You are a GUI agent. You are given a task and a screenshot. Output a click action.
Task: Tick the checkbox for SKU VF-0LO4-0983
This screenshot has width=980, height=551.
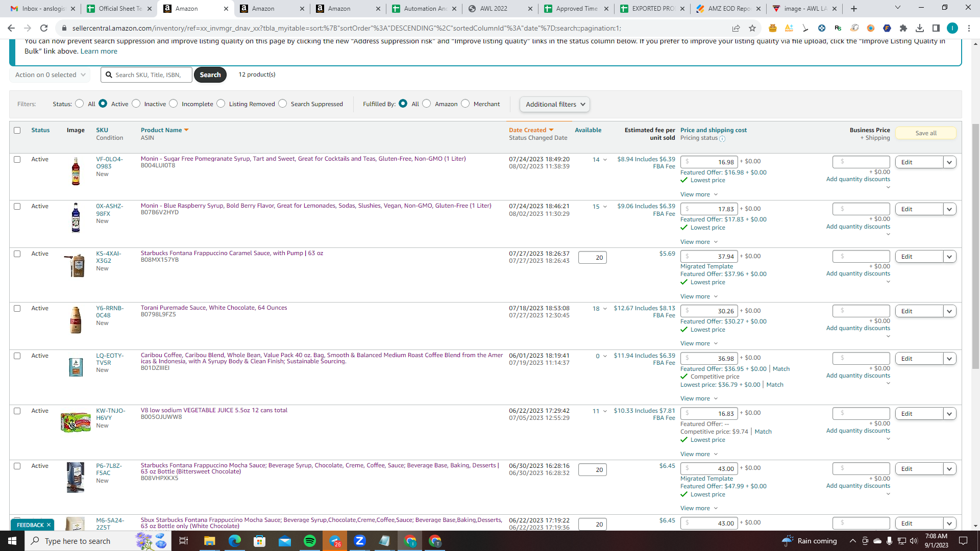[17, 160]
